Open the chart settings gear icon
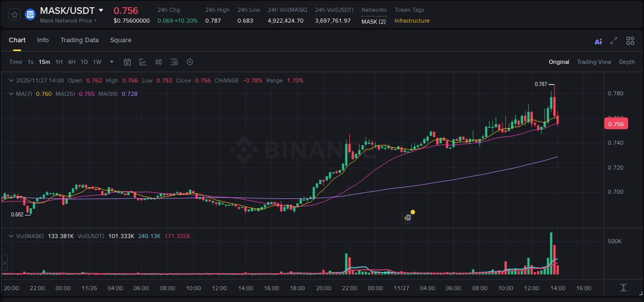The image size is (644, 302). (190, 62)
